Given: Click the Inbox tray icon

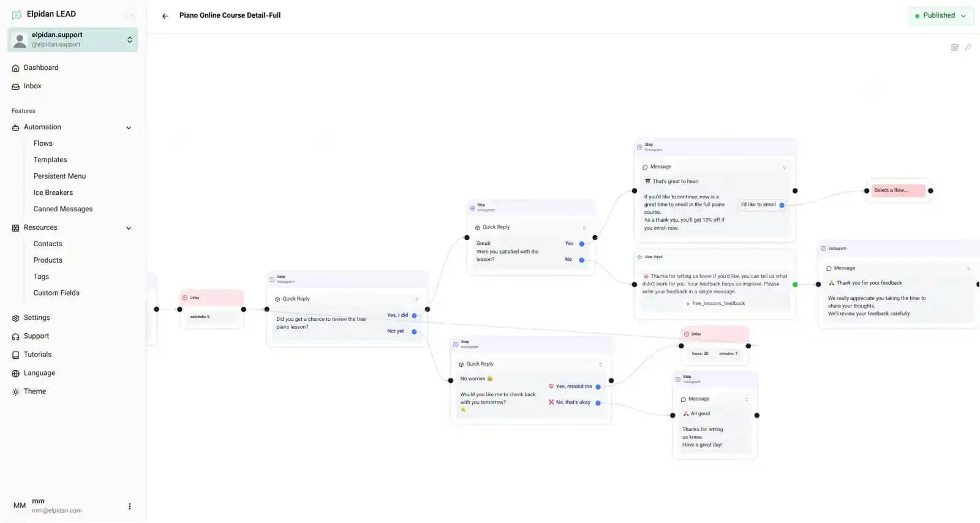Looking at the screenshot, I should [16, 87].
